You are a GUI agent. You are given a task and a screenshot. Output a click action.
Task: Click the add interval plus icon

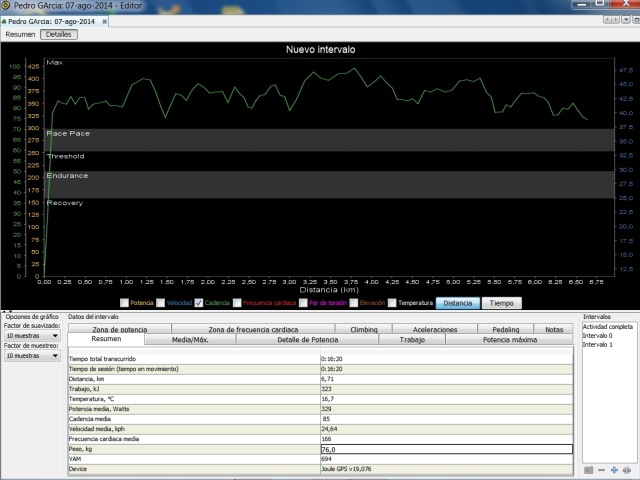tap(614, 470)
